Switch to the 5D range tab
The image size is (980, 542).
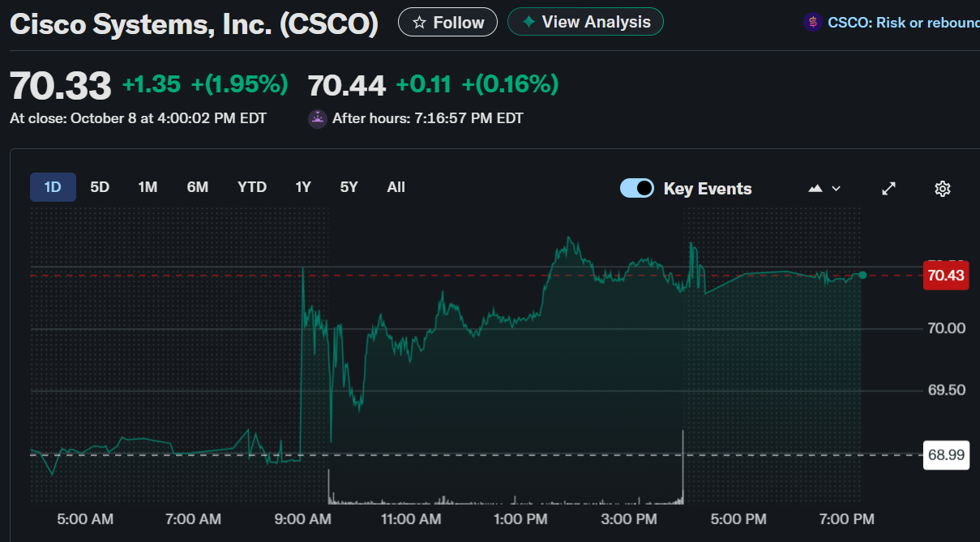tap(100, 187)
